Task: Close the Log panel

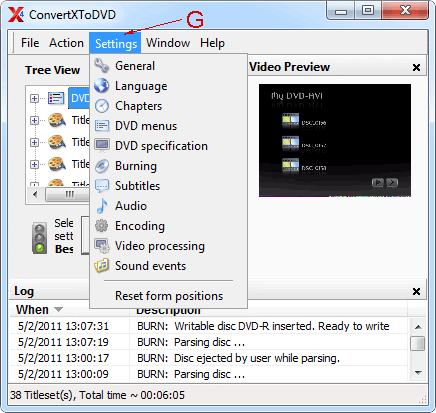Action: click(x=416, y=292)
